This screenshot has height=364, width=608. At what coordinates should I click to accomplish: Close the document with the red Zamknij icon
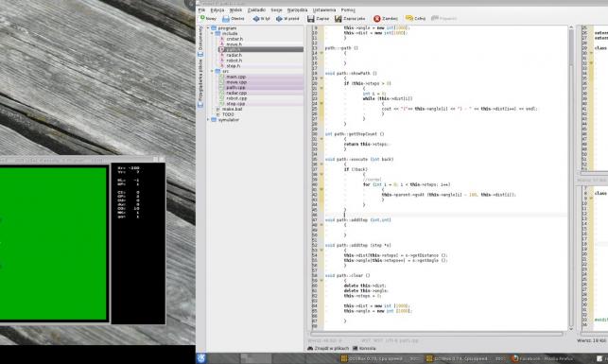coord(377,18)
